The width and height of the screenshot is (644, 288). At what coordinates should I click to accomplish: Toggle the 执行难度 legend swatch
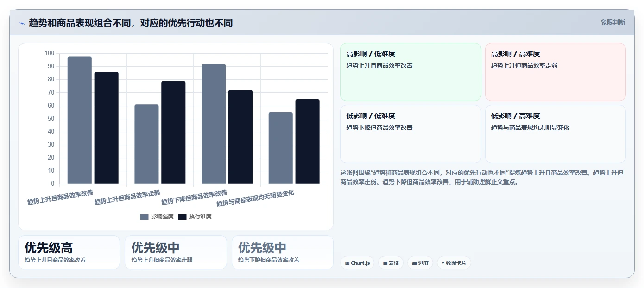point(183,217)
